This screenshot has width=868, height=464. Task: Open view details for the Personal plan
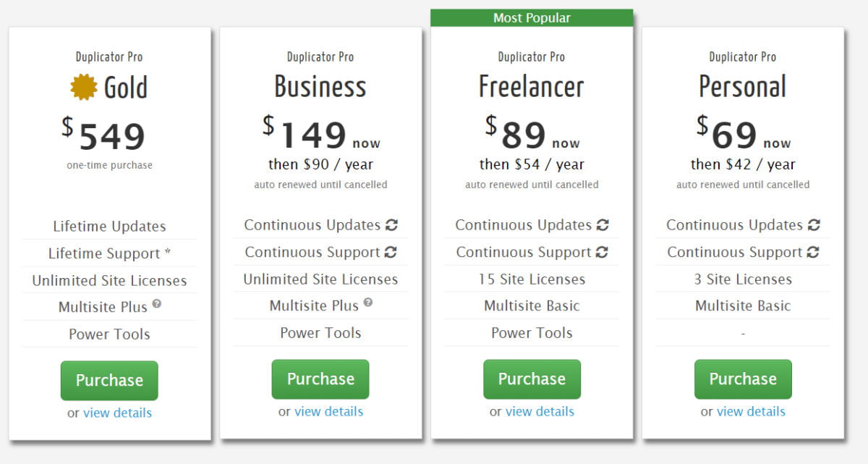click(752, 411)
